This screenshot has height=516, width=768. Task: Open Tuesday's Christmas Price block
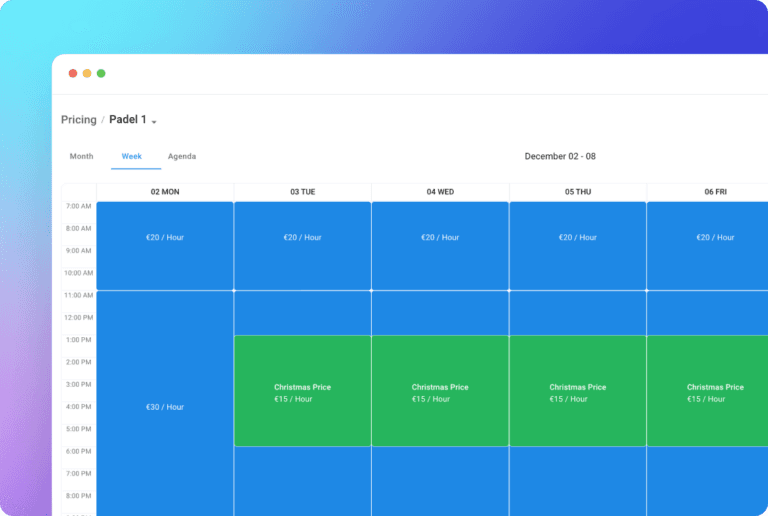click(x=303, y=391)
